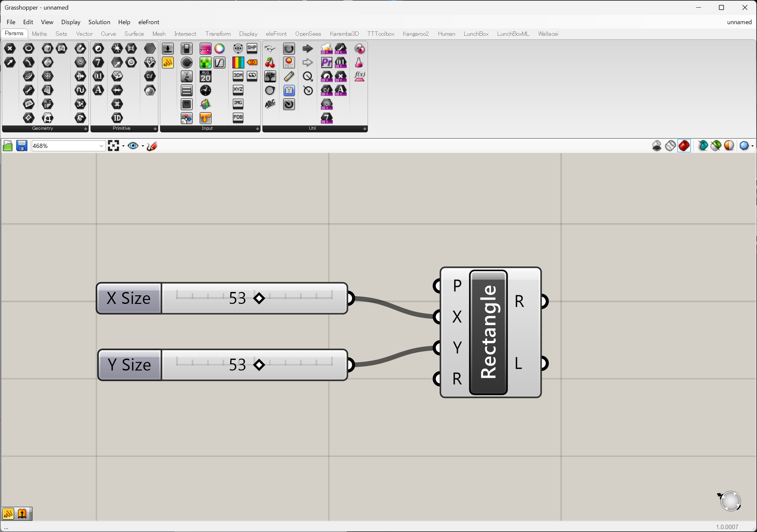This screenshot has width=757, height=532.
Task: Open preview mesh quality dropdown arrow
Action: click(753, 146)
